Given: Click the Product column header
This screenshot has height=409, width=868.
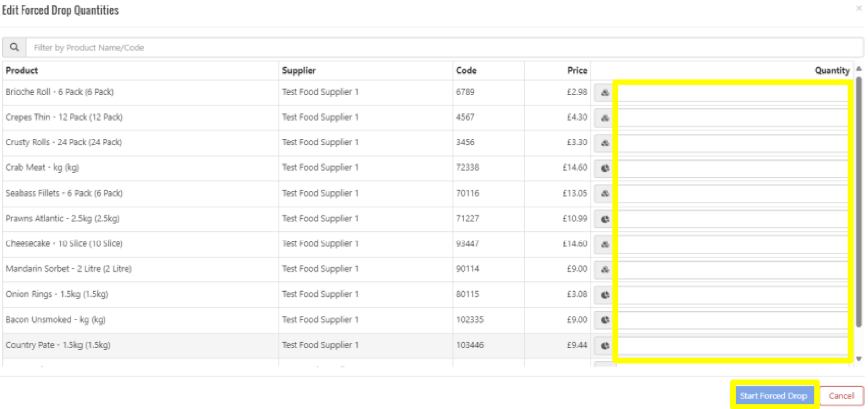Looking at the screenshot, I should (22, 71).
